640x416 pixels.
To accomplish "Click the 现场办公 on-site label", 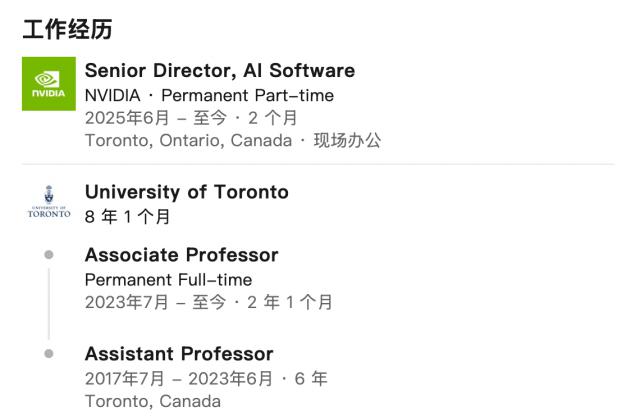I will [347, 140].
